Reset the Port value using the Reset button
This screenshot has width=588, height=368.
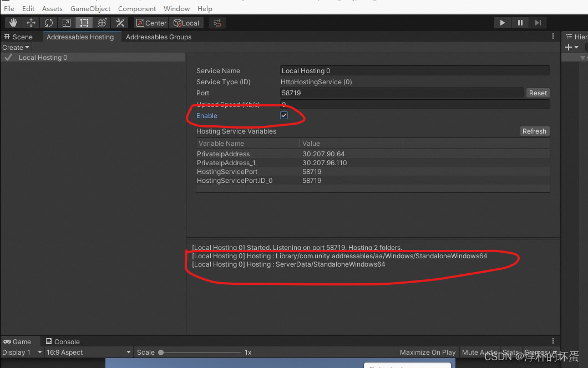(537, 93)
